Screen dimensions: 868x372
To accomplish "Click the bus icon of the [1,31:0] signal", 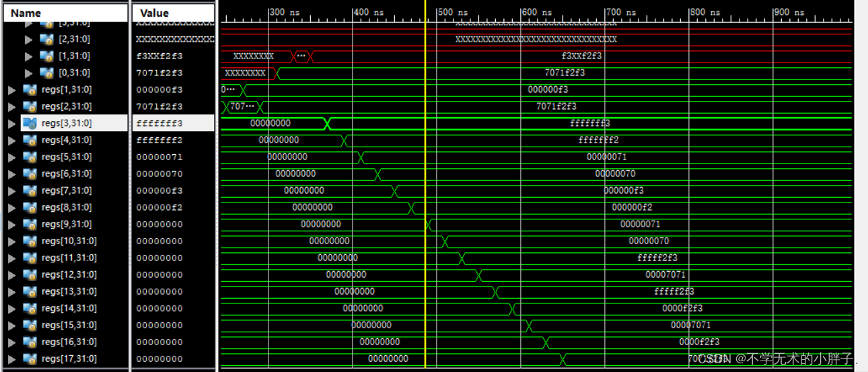I will pyautogui.click(x=46, y=56).
